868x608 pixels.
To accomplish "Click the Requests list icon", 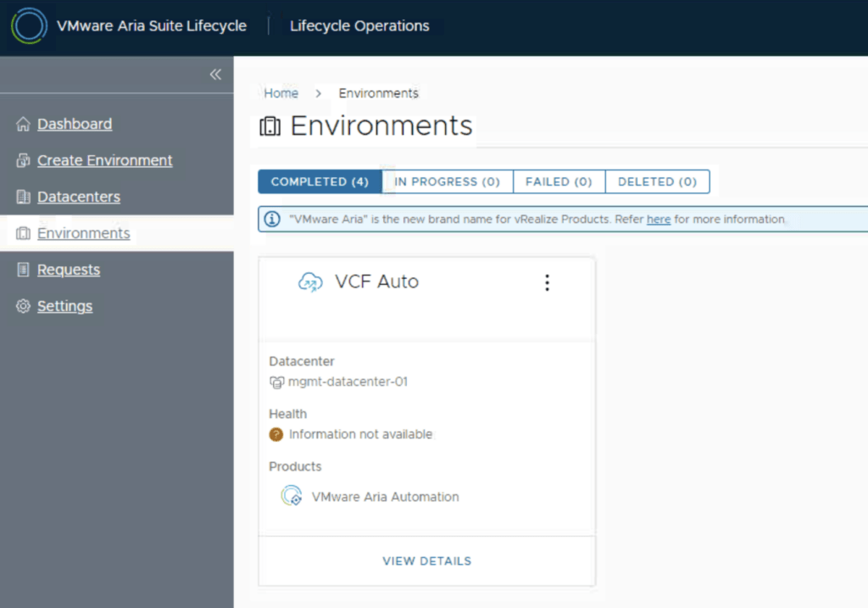I will [x=23, y=271].
